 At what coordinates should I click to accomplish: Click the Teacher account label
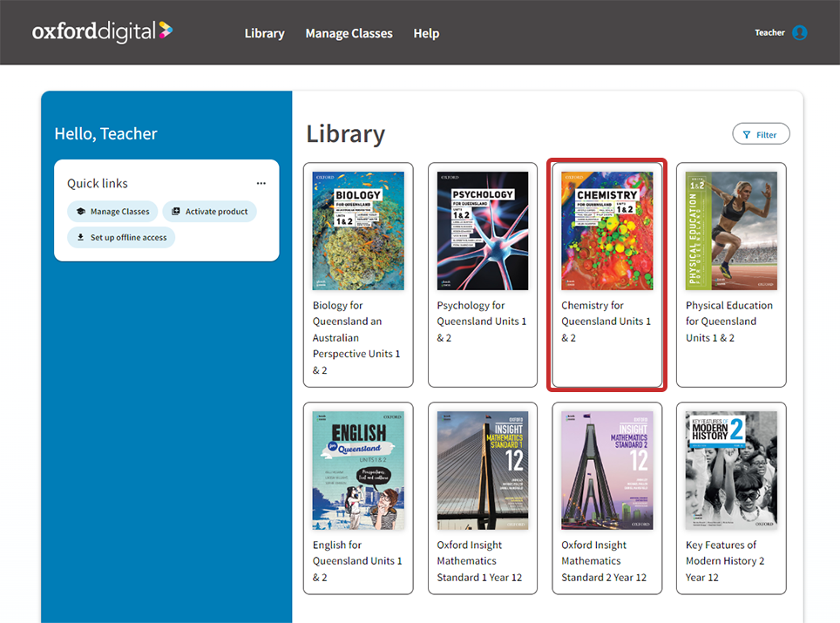pyautogui.click(x=769, y=33)
